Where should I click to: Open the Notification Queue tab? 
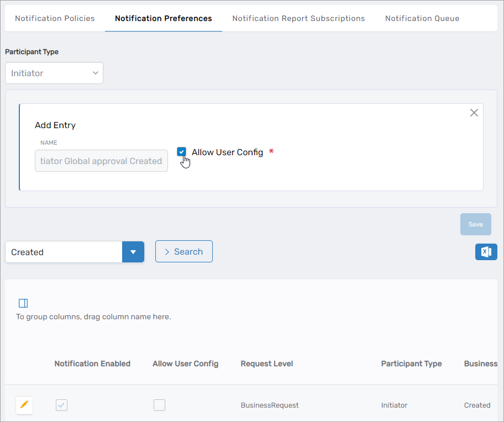pyautogui.click(x=422, y=18)
